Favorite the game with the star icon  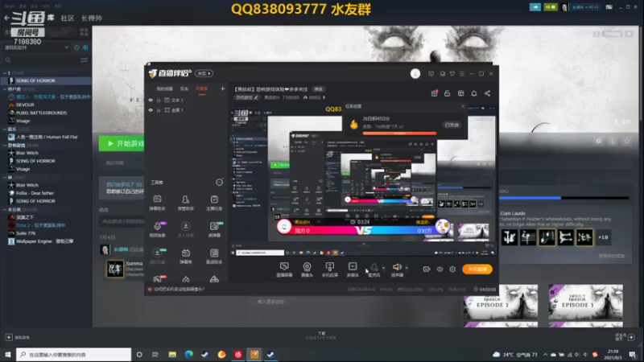[x=627, y=142]
